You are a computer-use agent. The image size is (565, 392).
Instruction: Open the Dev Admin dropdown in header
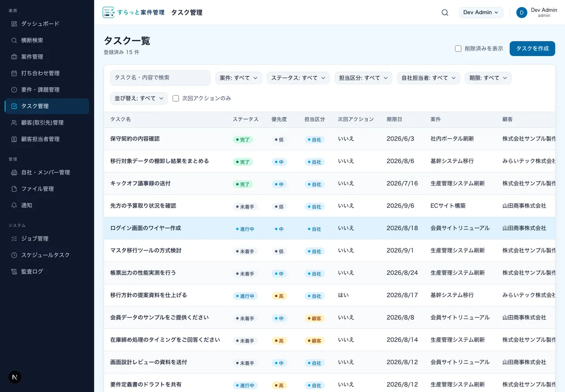(x=481, y=12)
